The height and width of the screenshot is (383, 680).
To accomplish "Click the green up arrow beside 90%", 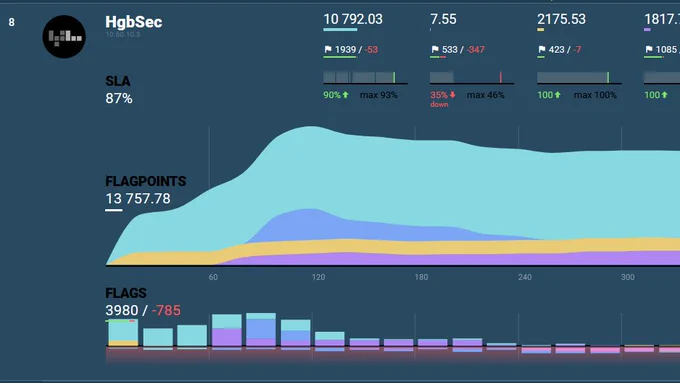I will [346, 95].
